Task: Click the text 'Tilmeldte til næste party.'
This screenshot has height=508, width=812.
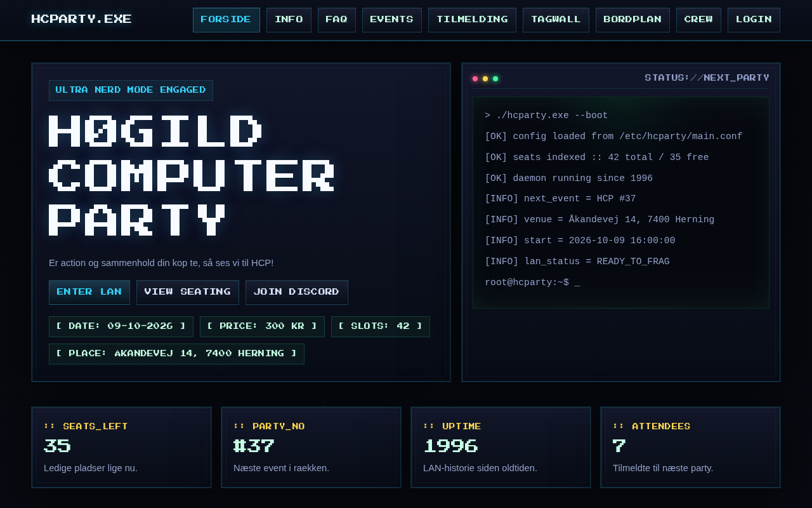Action: (663, 468)
